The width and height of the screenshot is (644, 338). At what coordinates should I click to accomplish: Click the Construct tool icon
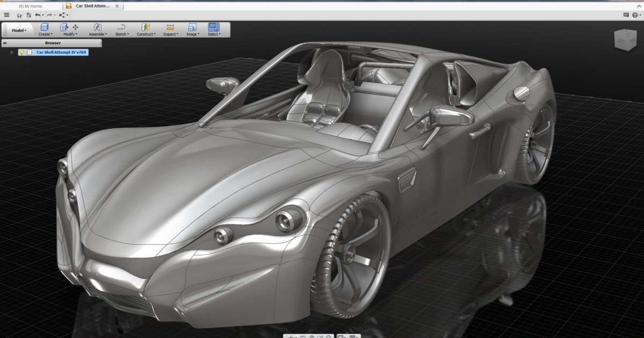pyautogui.click(x=145, y=27)
